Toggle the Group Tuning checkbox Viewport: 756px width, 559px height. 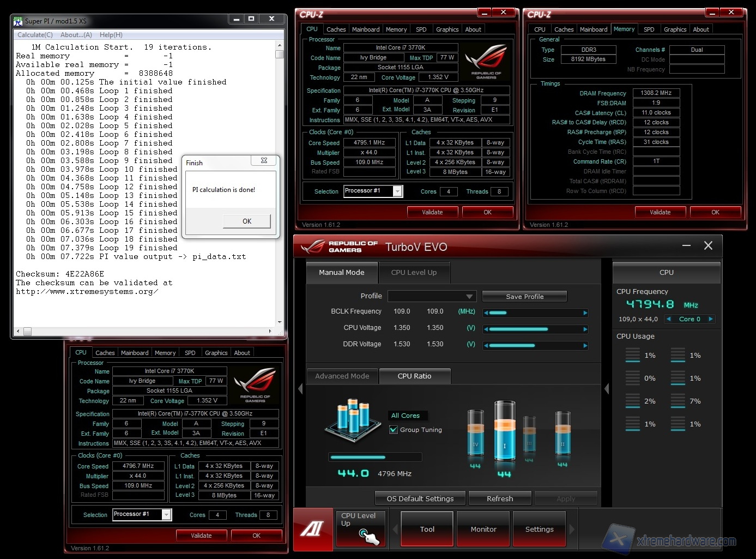394,430
